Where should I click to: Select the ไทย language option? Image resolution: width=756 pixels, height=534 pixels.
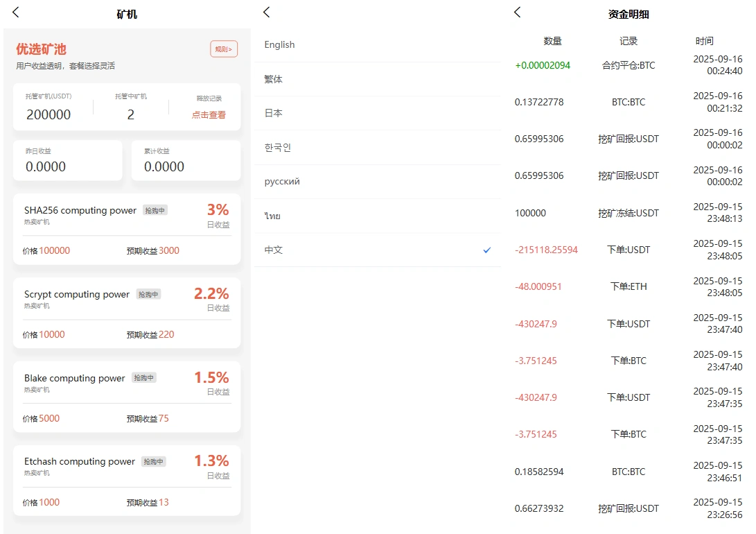(271, 216)
